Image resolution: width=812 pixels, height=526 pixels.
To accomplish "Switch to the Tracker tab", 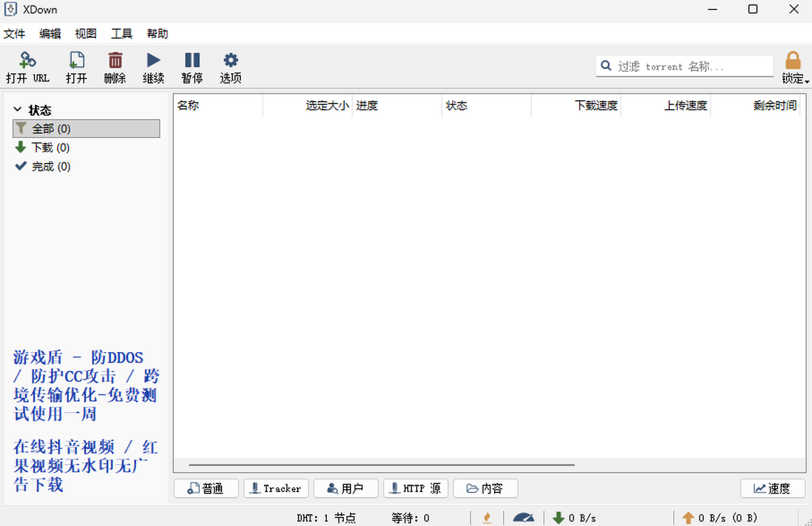I will pyautogui.click(x=276, y=488).
